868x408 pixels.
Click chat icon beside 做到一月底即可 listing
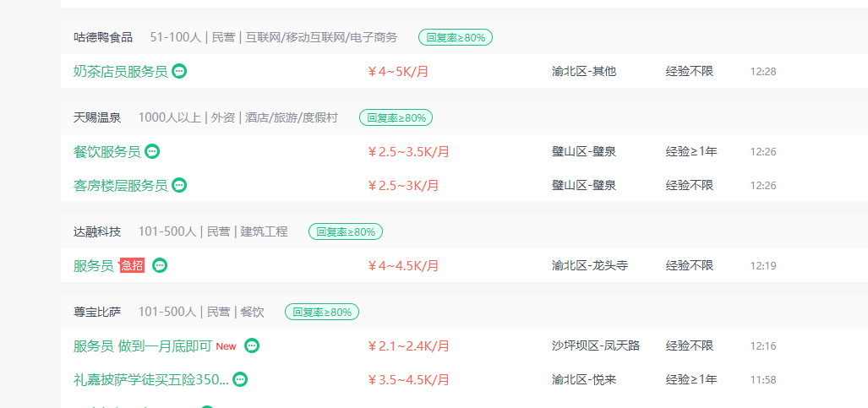[x=252, y=346]
